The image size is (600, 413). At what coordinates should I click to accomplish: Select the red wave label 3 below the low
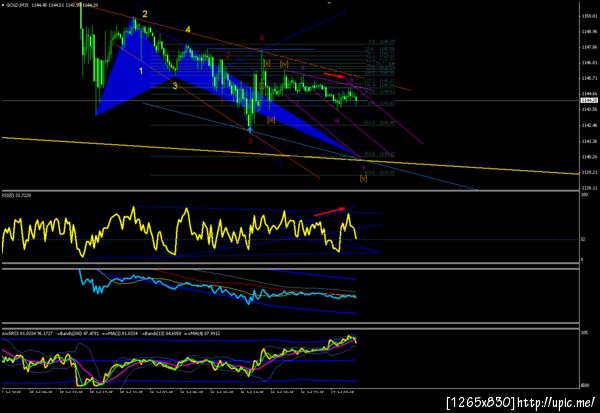[250, 142]
